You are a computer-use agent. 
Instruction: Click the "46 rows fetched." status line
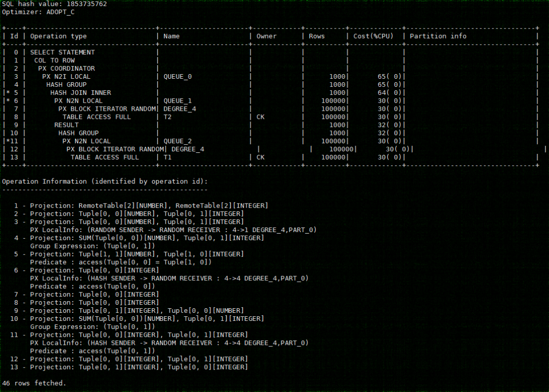point(34,383)
